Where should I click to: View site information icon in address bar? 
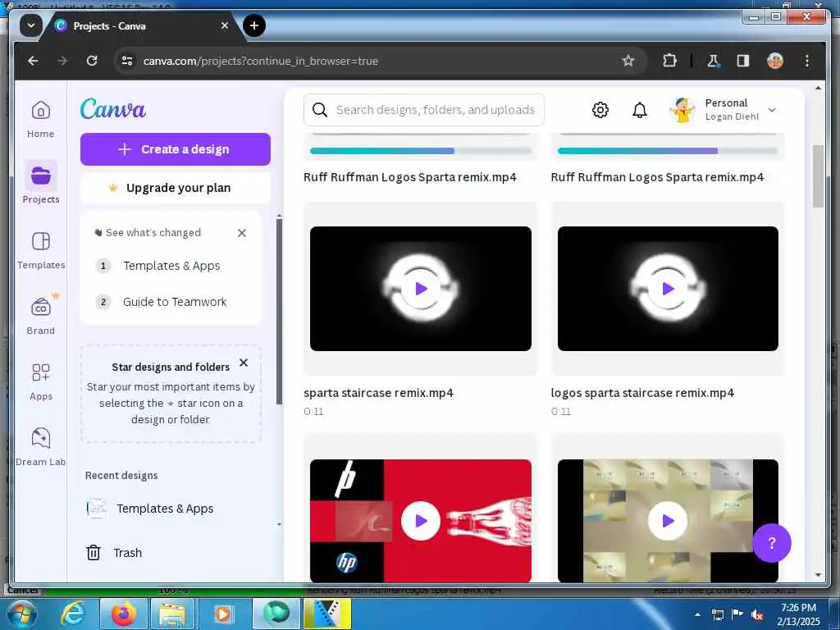pyautogui.click(x=127, y=61)
